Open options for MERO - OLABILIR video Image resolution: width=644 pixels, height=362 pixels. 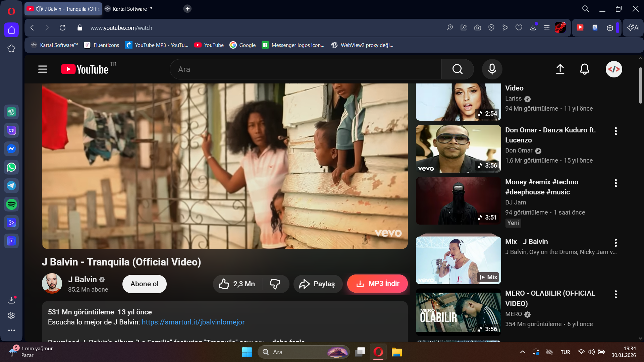[616, 294]
